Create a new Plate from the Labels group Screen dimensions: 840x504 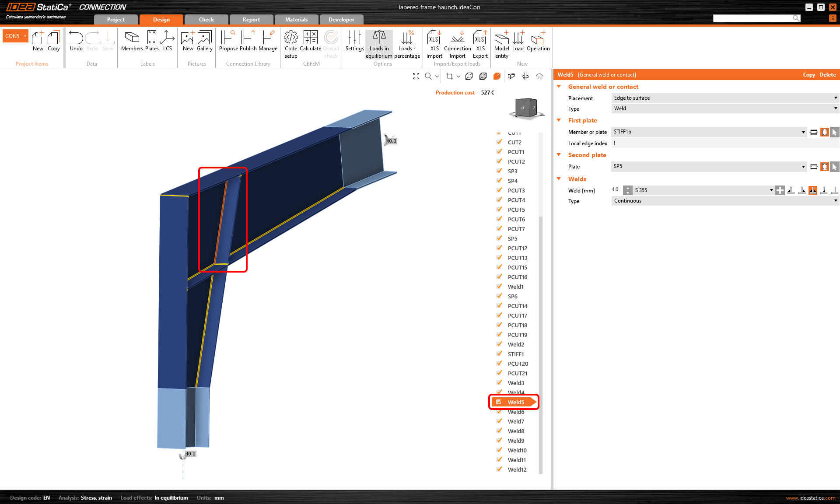coord(152,42)
